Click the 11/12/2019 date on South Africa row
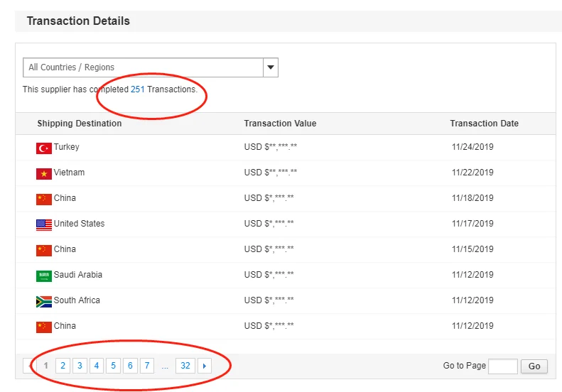The height and width of the screenshot is (392, 562). point(472,300)
